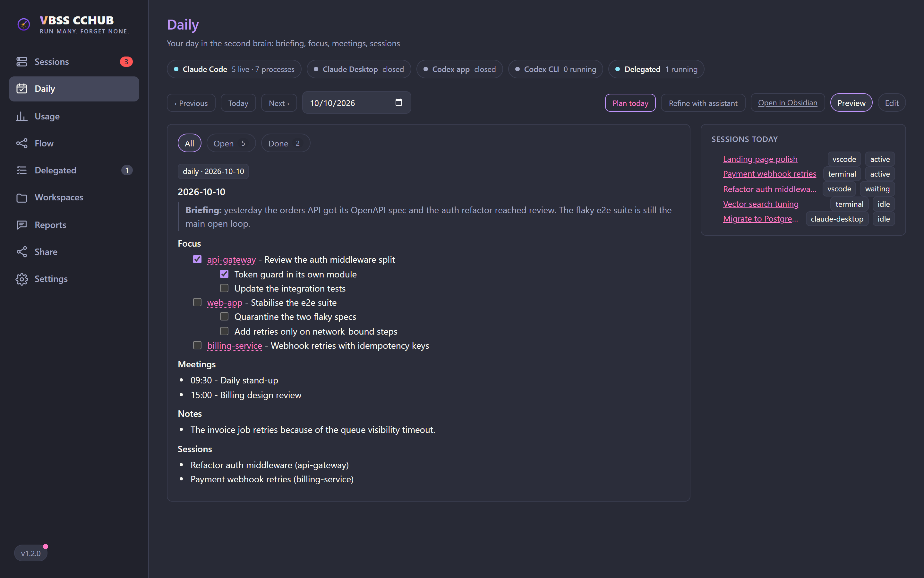
Task: Switch to Preview mode
Action: tap(851, 103)
